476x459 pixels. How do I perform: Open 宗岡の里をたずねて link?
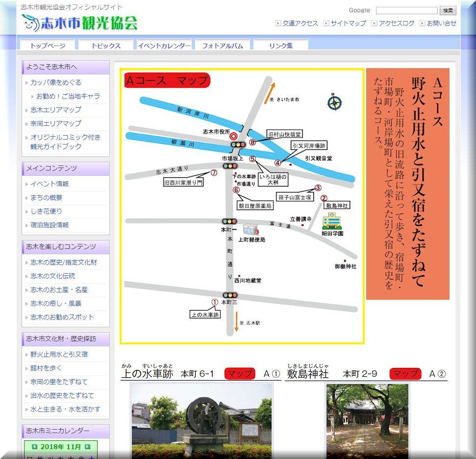(59, 382)
